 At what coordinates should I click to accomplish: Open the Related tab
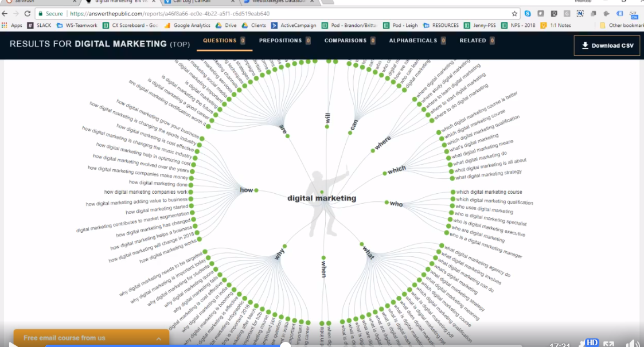pos(477,41)
